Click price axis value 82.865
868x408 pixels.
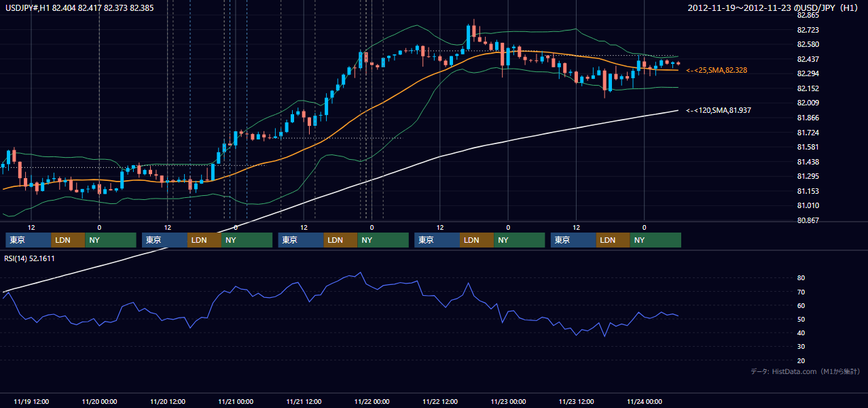click(808, 15)
